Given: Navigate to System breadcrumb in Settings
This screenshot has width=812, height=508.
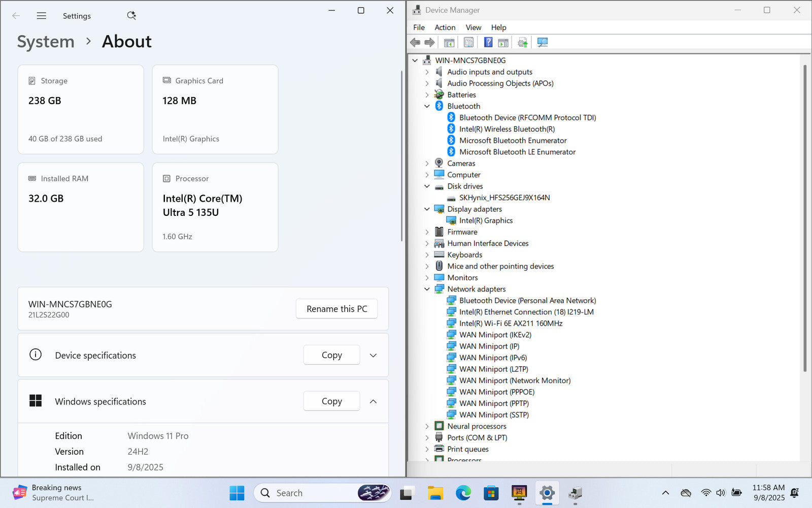Looking at the screenshot, I should [46, 42].
